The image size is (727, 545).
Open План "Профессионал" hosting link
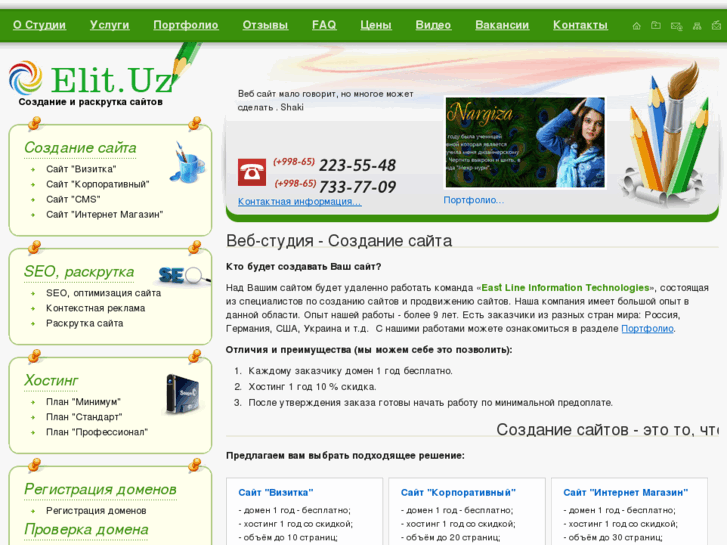pos(97,432)
